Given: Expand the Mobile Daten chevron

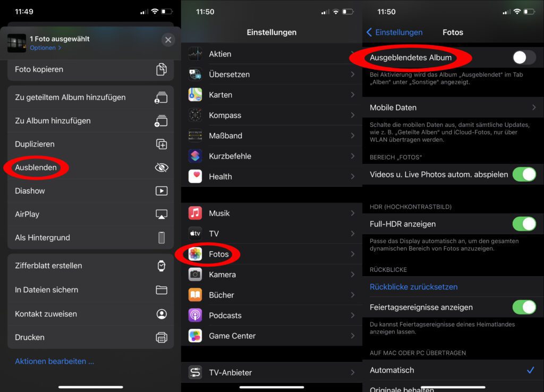Looking at the screenshot, I should tap(533, 108).
